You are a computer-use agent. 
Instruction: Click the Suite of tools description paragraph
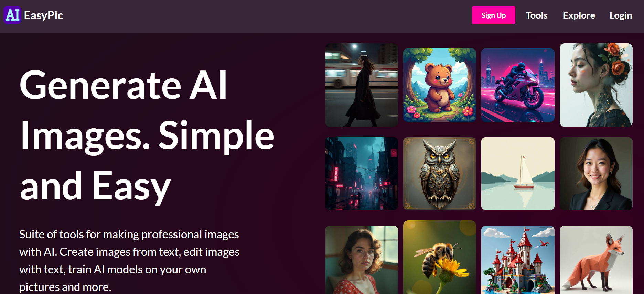[129, 261]
